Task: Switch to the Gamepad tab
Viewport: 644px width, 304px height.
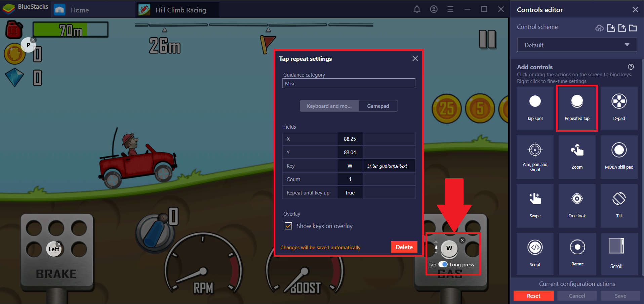Action: coord(378,106)
